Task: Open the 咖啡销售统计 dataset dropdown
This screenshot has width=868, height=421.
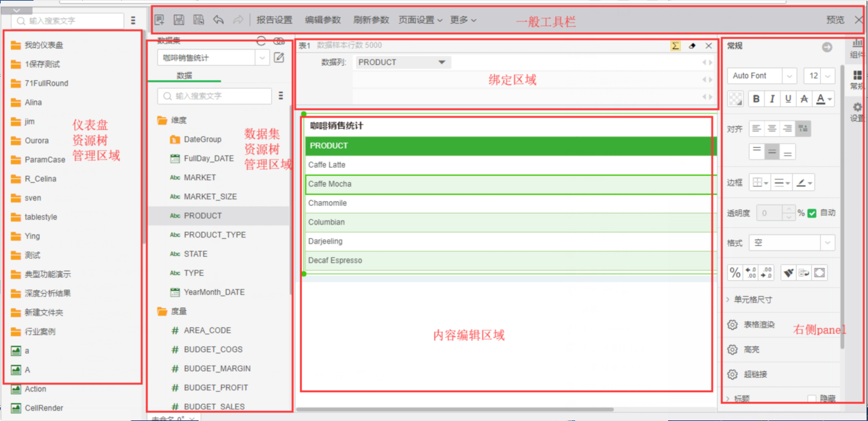Action: pyautogui.click(x=262, y=58)
